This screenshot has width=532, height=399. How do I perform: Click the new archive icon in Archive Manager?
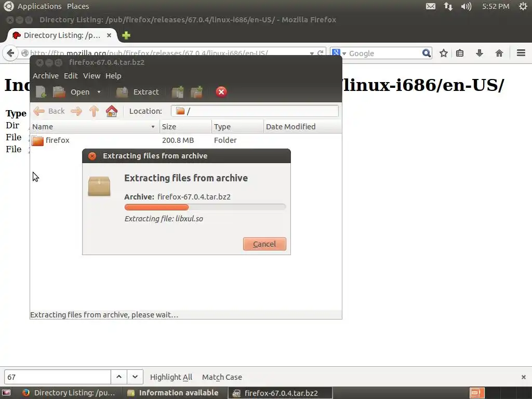tap(41, 92)
